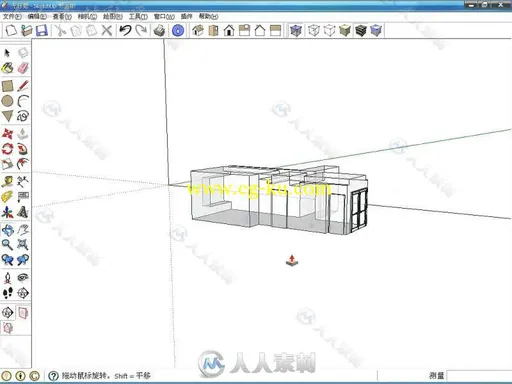Select the Eraser tool
Viewport: 512px width, 384px height.
23,68
